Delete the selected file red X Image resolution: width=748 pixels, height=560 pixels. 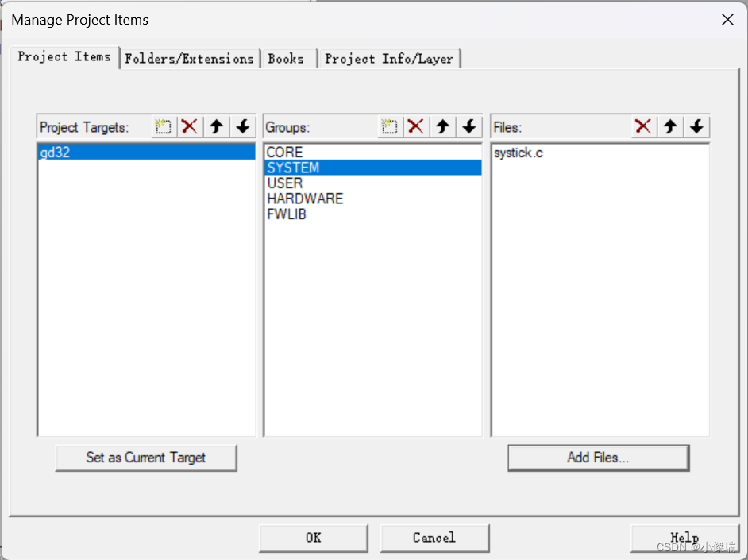pos(643,126)
